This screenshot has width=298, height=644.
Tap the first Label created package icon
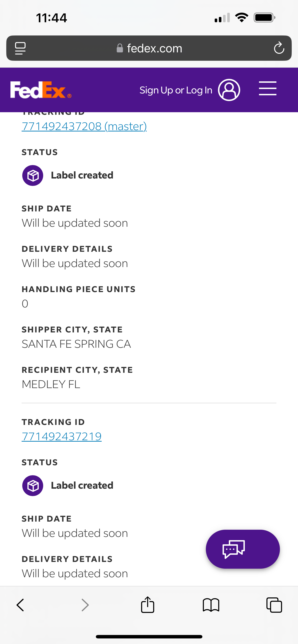tap(33, 175)
